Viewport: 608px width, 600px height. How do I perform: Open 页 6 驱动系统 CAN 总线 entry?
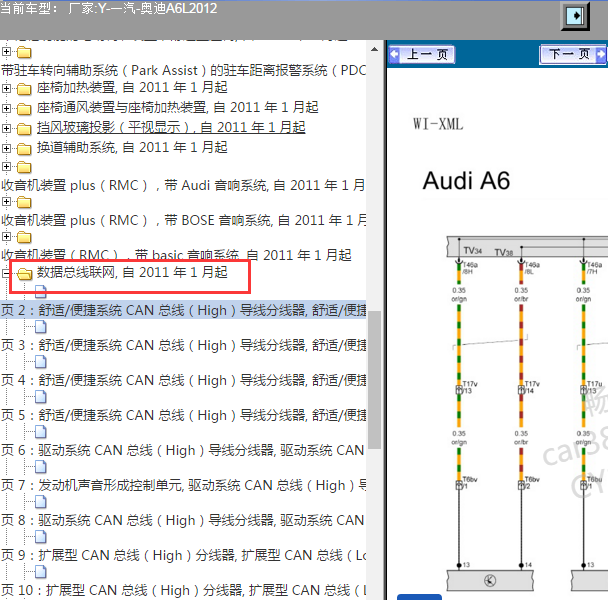click(183, 450)
